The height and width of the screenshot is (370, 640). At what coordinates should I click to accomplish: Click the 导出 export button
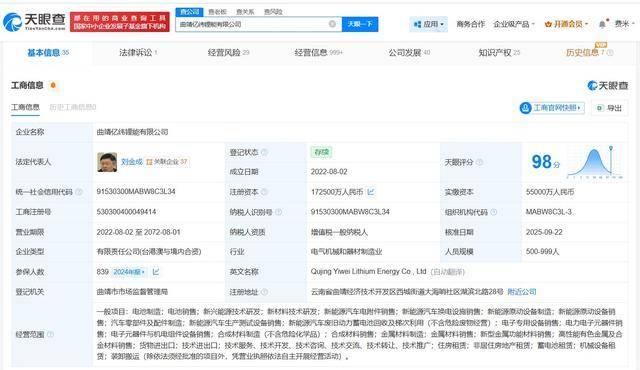[x=609, y=108]
